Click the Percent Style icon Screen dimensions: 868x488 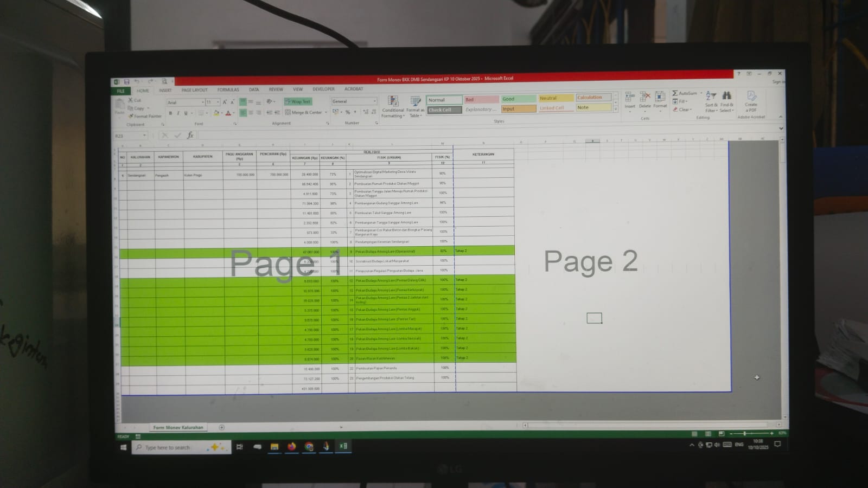pyautogui.click(x=348, y=112)
